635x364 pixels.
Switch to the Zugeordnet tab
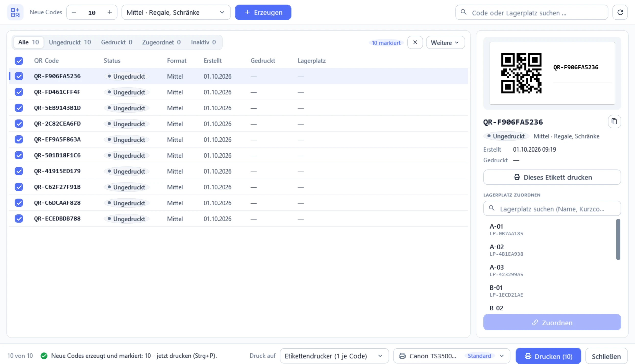(161, 42)
